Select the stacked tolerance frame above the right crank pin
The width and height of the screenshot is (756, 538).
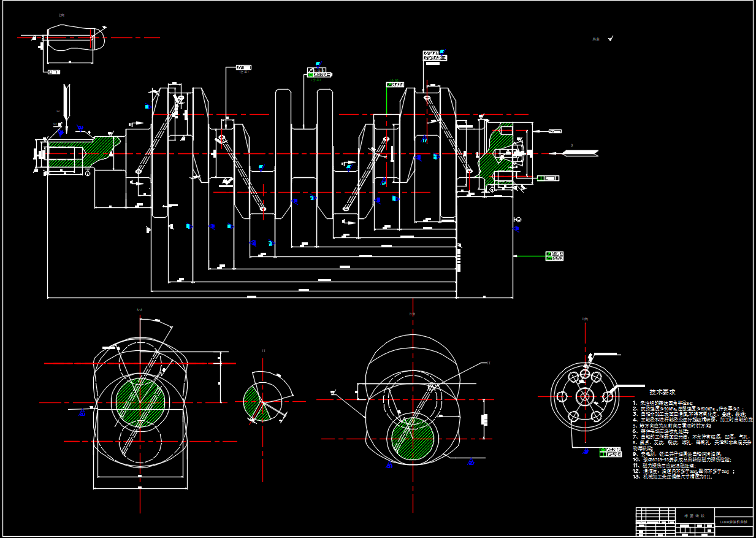[x=435, y=56]
